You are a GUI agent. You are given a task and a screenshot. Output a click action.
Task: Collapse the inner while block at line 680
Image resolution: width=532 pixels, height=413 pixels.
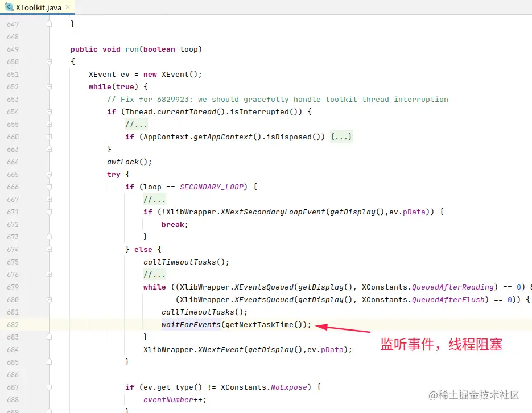(x=49, y=300)
